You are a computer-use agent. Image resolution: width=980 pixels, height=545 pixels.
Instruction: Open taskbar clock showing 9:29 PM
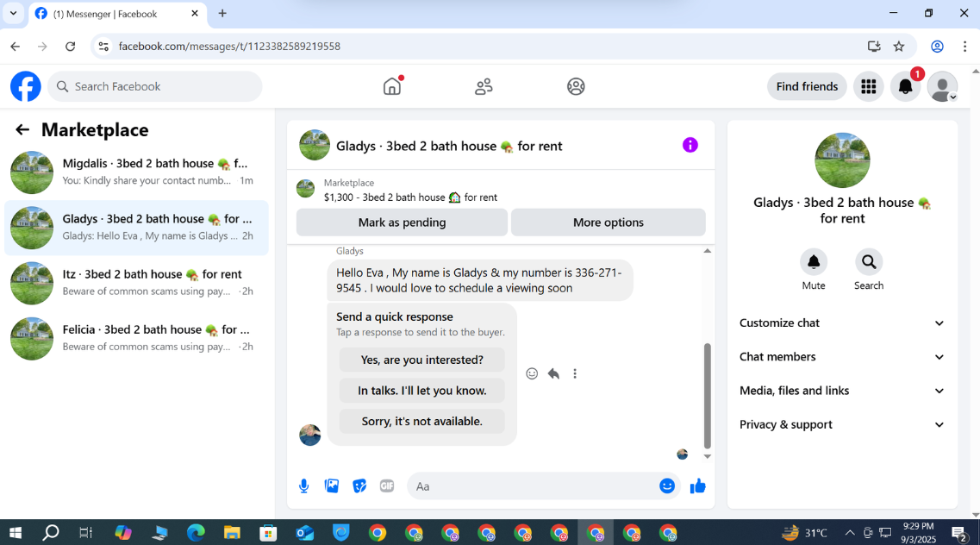918,533
